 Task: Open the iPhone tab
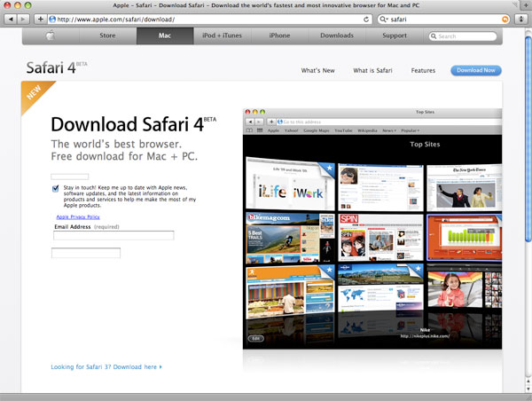coord(279,35)
